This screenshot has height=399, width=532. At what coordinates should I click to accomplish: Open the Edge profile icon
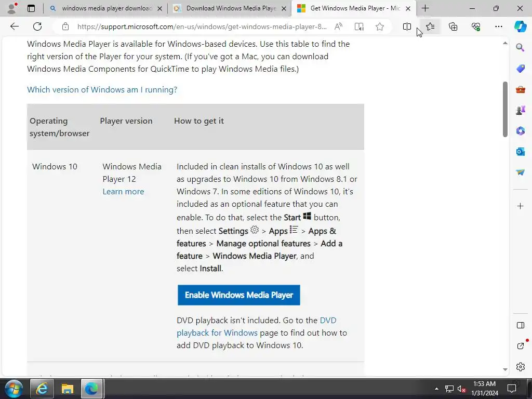click(12, 8)
